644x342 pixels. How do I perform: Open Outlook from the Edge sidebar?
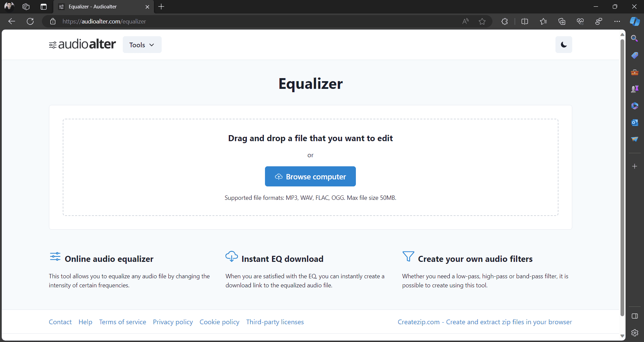click(635, 122)
